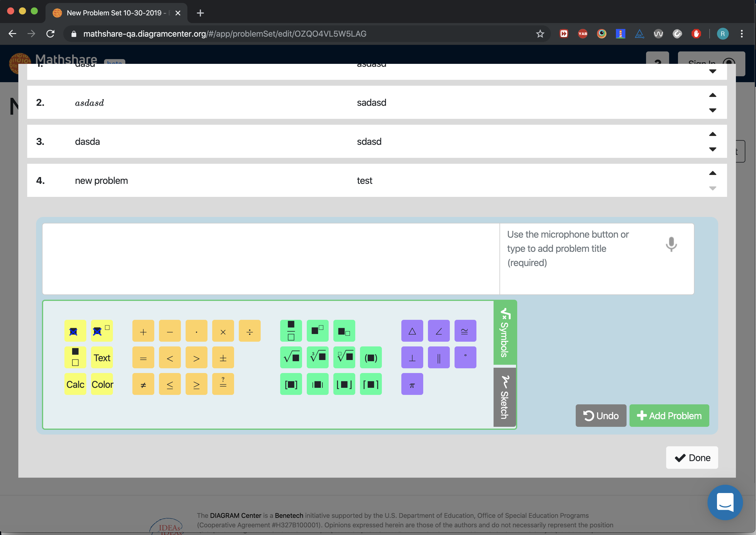The height and width of the screenshot is (535, 756).
Task: Move problem 2 asdasd down
Action: (x=713, y=110)
